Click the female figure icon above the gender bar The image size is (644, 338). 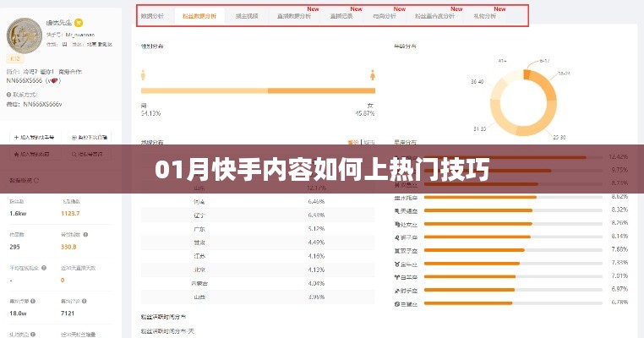(373, 74)
